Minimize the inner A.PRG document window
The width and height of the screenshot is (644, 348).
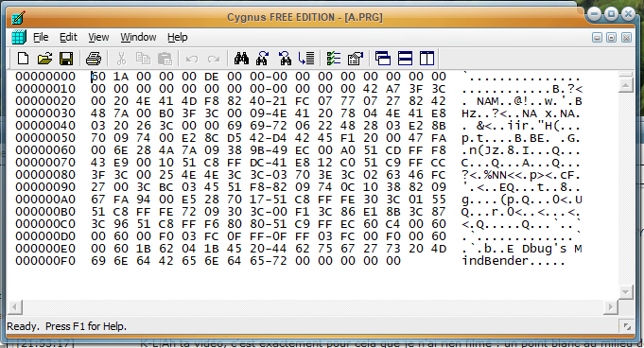click(597, 38)
